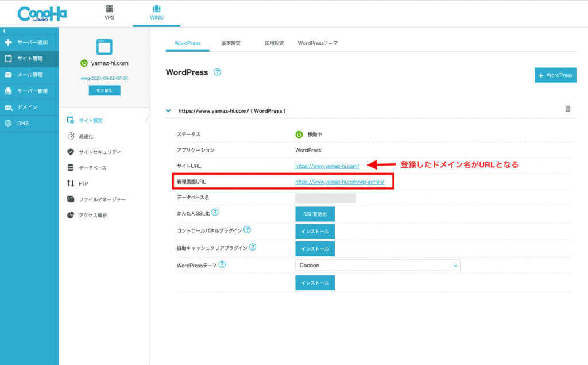
Task: Install the 自動キャッシュクリアプラグイン
Action: click(315, 248)
